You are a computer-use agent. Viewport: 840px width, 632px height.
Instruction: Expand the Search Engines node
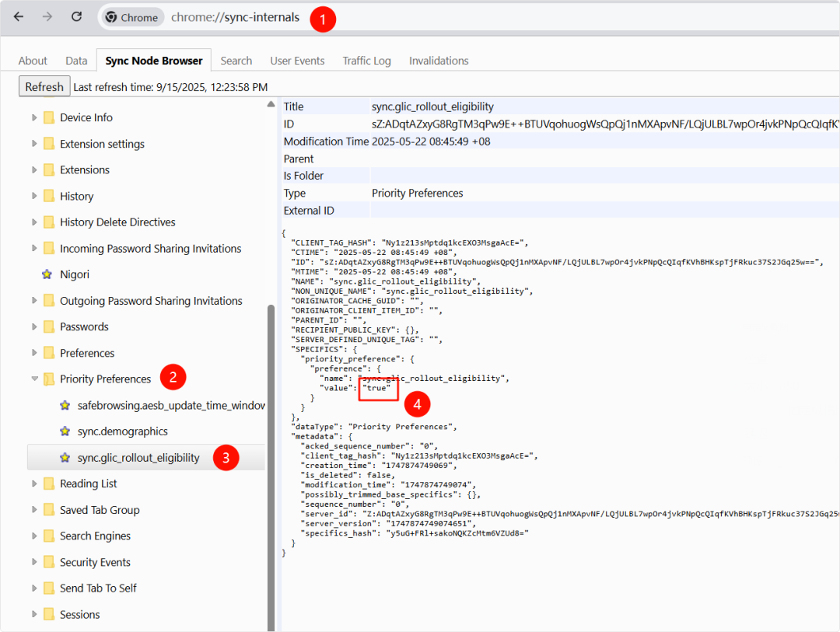[34, 536]
